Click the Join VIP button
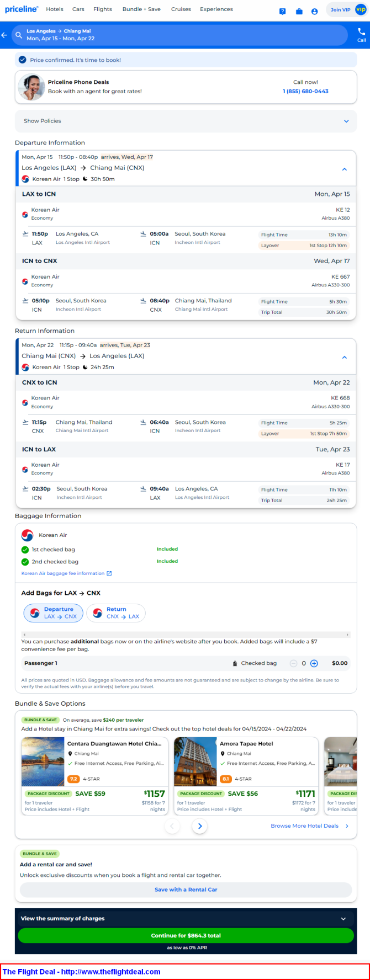This screenshot has height=980, width=370. (346, 9)
